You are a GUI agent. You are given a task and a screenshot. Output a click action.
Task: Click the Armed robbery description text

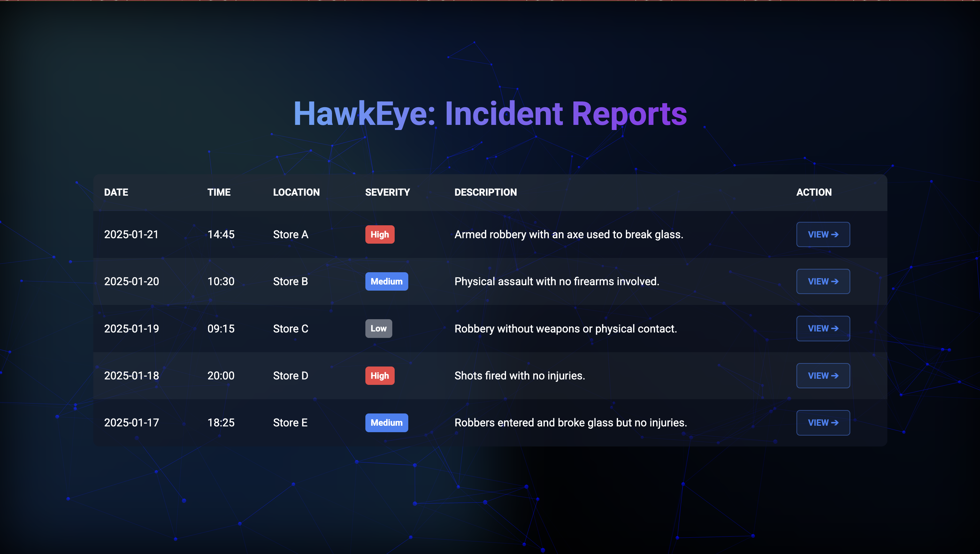[x=568, y=234]
